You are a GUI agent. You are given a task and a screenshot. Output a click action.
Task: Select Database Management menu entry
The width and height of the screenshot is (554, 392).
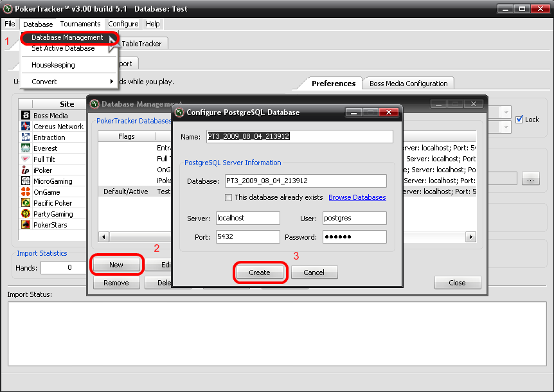[69, 37]
